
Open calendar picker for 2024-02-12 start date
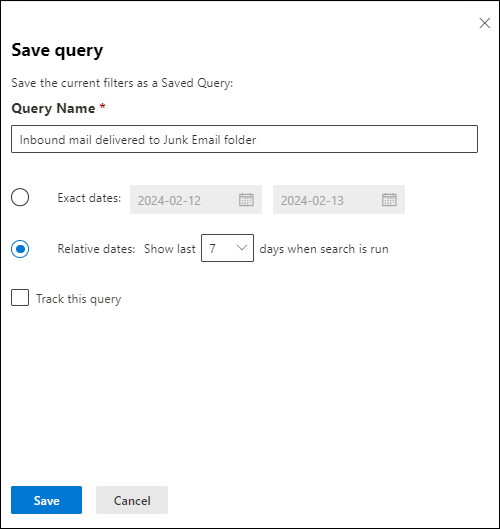[246, 199]
